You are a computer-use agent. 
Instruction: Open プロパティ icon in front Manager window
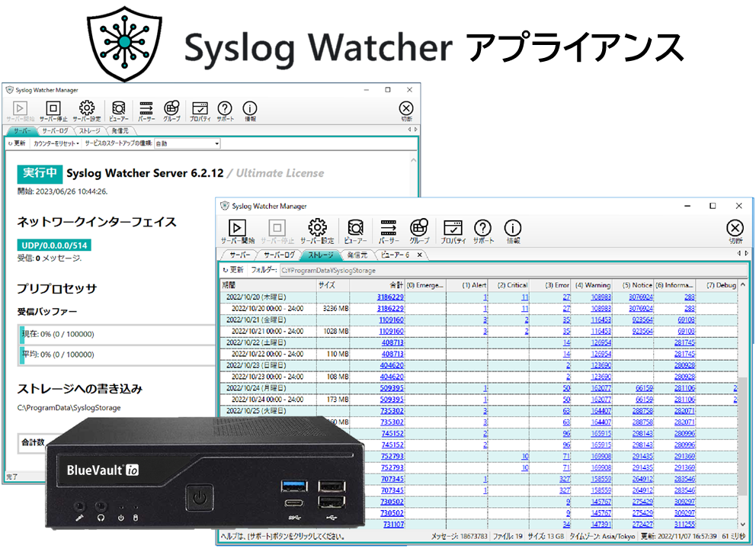click(x=453, y=232)
